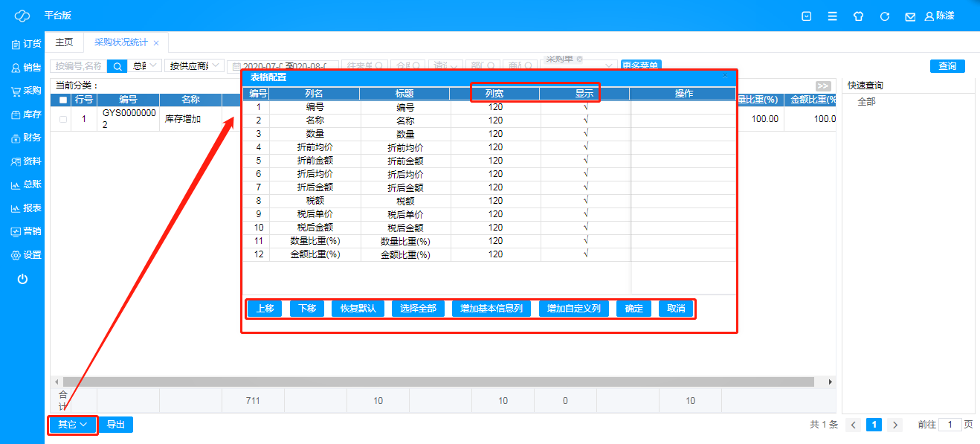
Task: Click the power logout icon in sidebar
Action: [22, 279]
